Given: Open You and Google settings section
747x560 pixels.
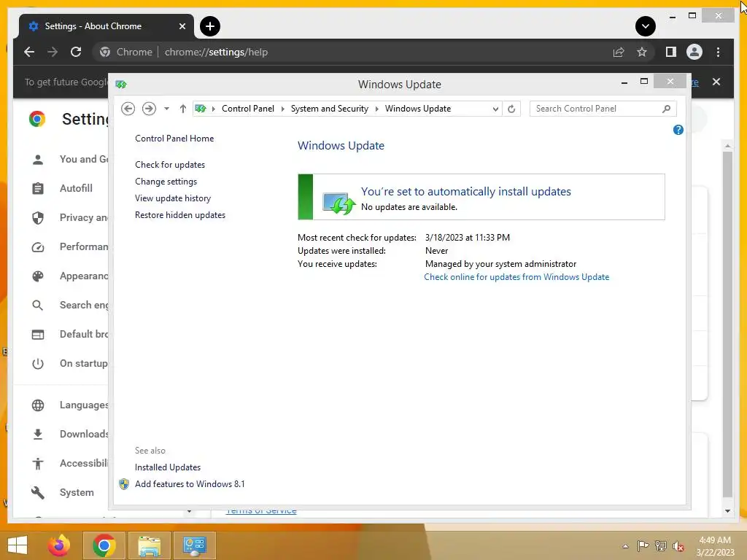Looking at the screenshot, I should [x=69, y=159].
